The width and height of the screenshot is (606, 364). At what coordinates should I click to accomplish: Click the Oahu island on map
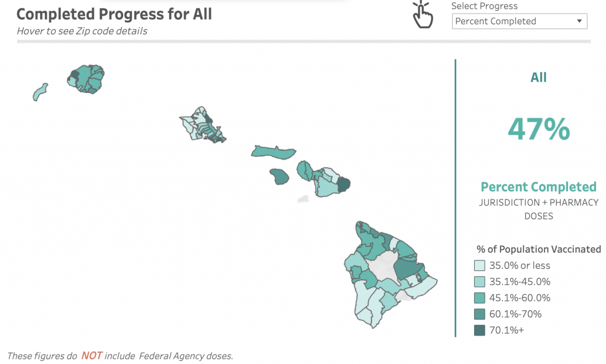[202, 125]
